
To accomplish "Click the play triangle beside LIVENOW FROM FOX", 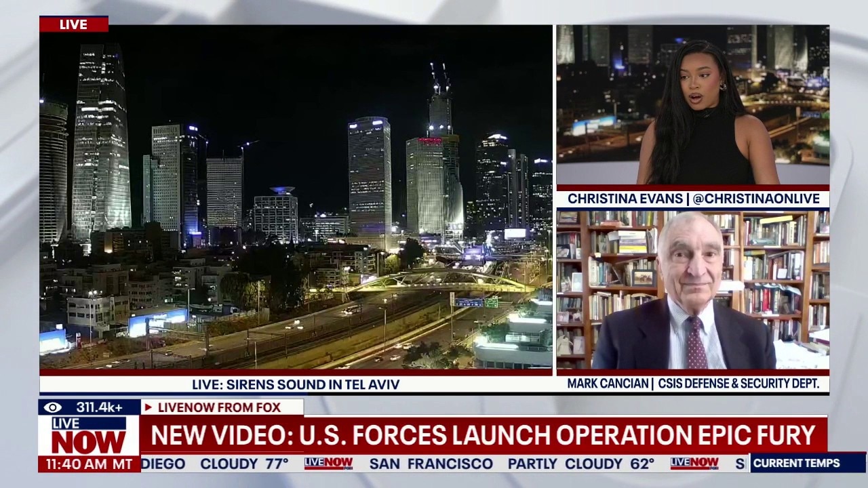I will click(149, 407).
